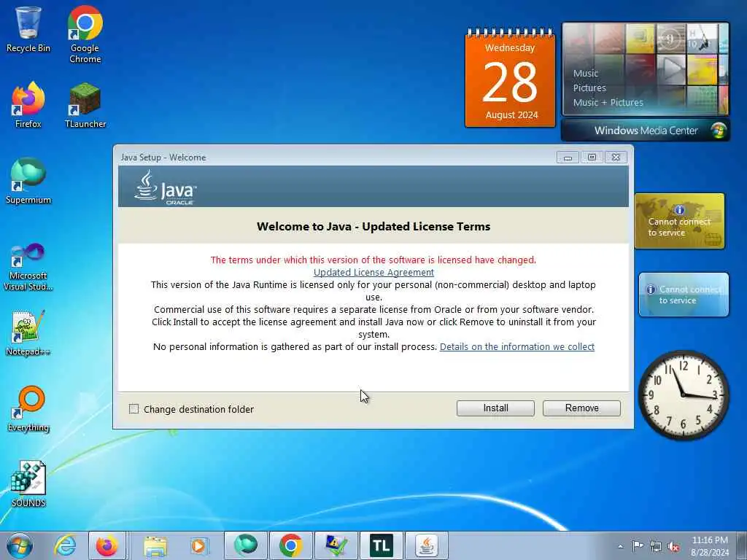The image size is (747, 560).
Task: Select Music in Media Center gadget
Action: coord(586,74)
